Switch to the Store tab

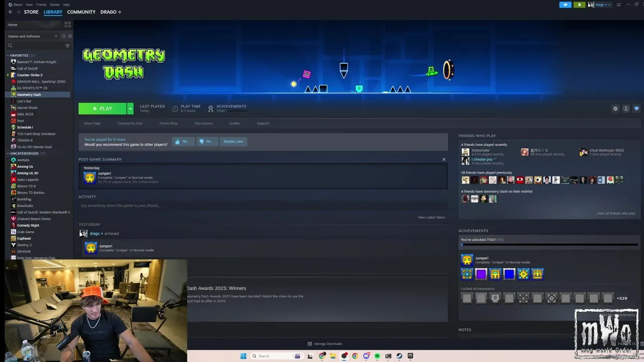tap(31, 12)
